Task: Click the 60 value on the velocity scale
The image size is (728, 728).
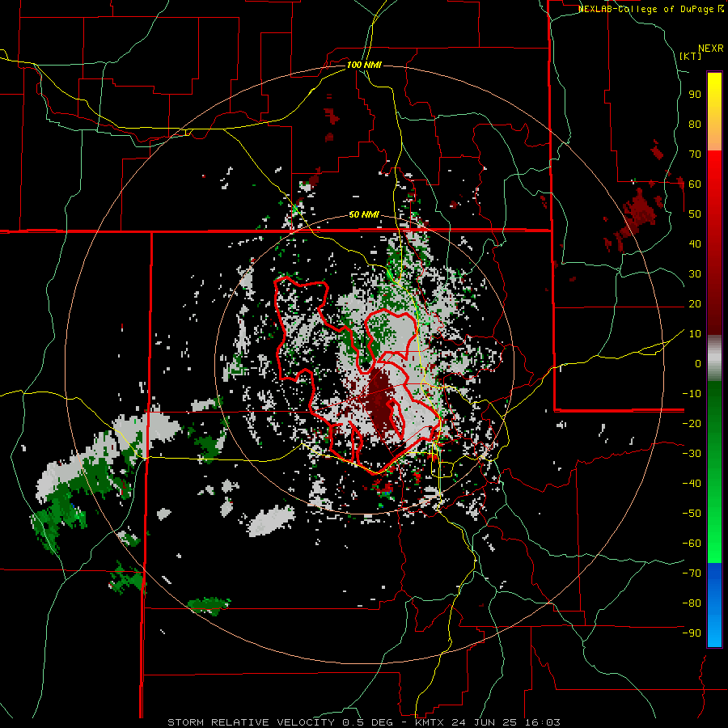Action: coord(695,184)
